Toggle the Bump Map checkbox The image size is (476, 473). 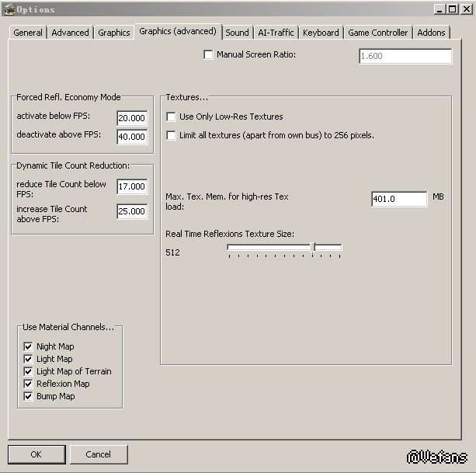point(28,396)
